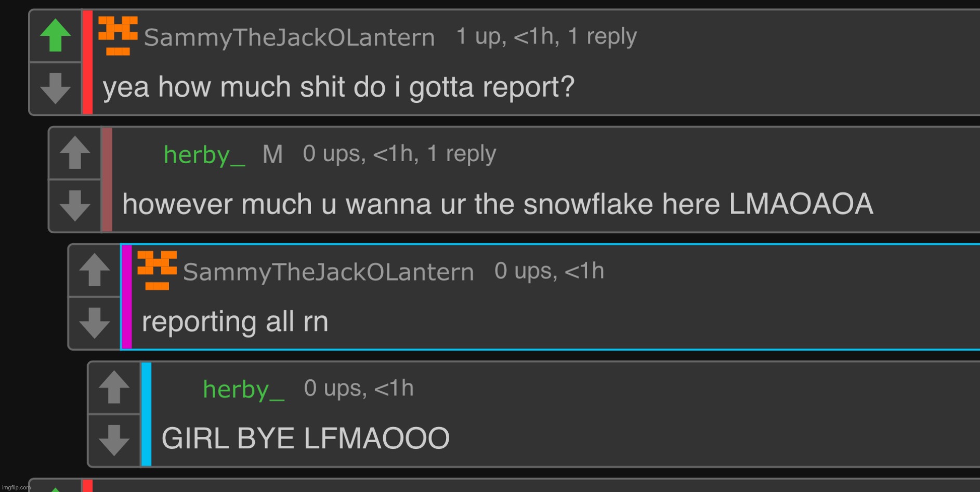Downvote the 'reporting all rn' comment
The image size is (980, 492).
click(94, 323)
